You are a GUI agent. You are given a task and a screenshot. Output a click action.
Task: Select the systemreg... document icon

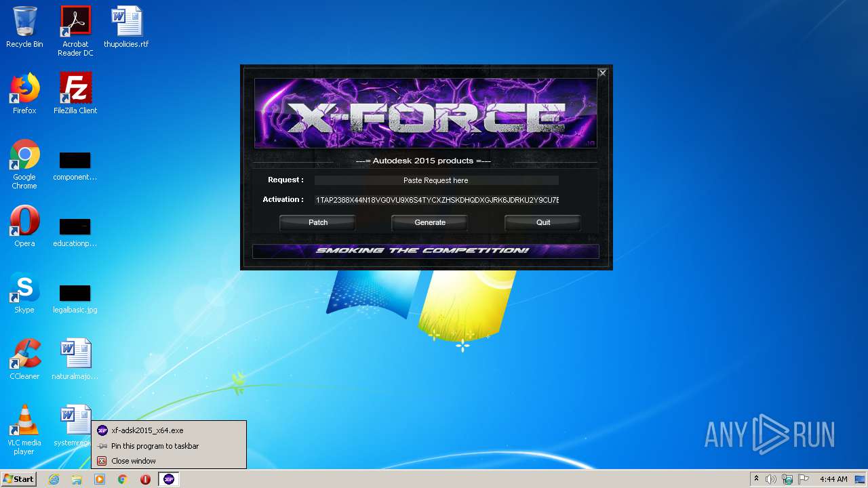click(x=73, y=426)
